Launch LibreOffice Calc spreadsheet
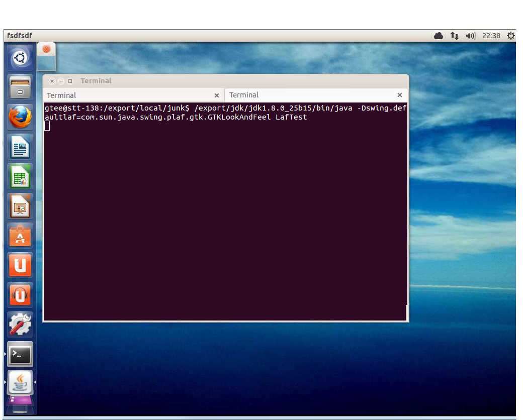Screen dimensions: 523x420 pos(20,177)
